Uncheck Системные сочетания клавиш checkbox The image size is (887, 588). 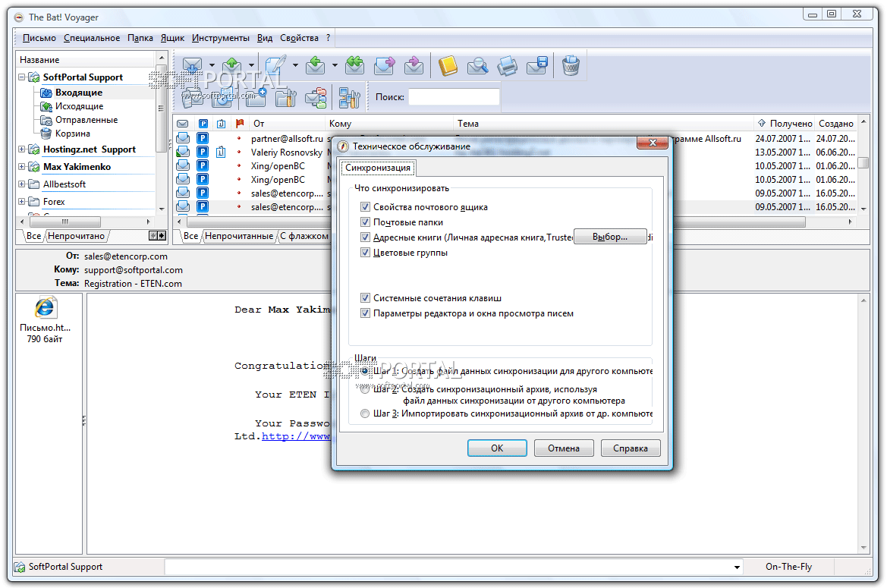(366, 298)
